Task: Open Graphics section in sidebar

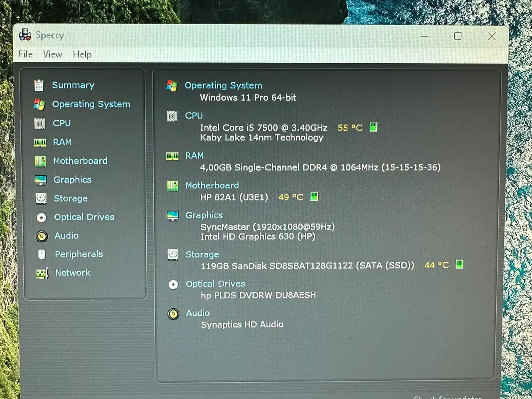Action: point(72,180)
